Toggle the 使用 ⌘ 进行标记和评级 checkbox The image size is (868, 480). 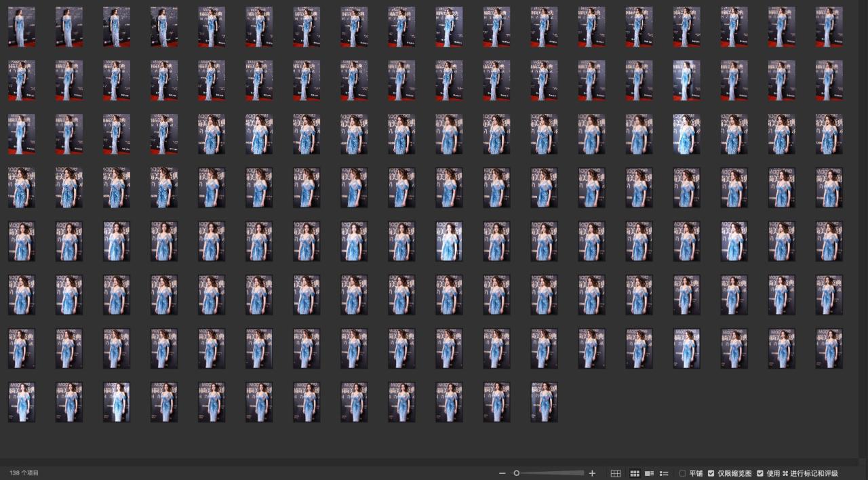(760, 473)
